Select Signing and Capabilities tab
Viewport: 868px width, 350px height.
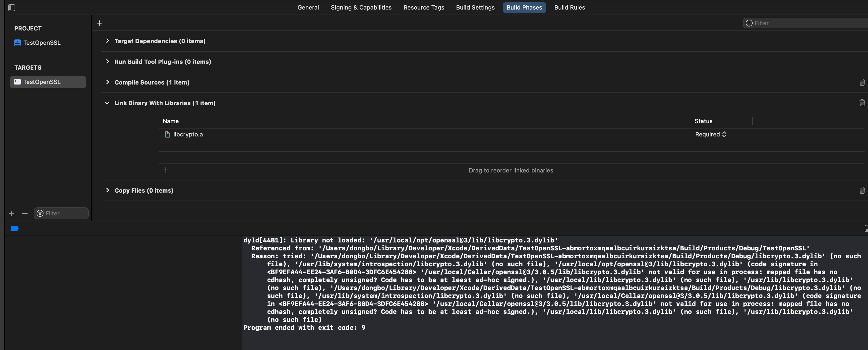click(x=361, y=7)
